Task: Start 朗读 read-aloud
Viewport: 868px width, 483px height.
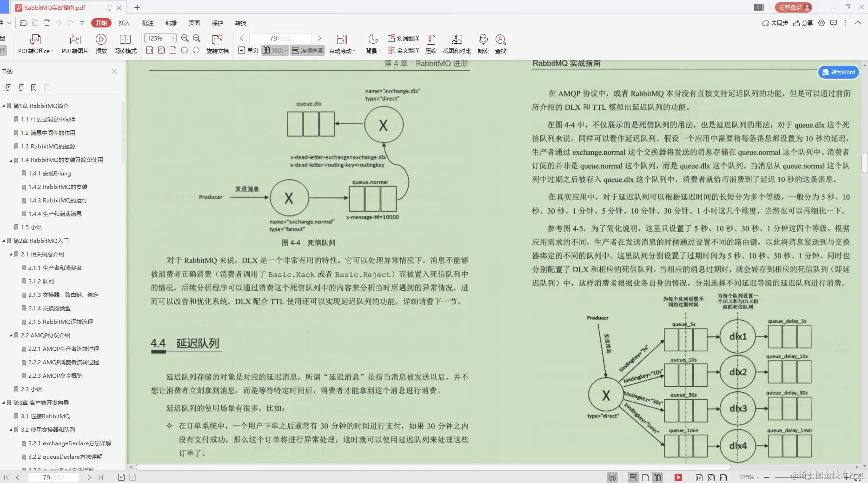Action: point(483,43)
